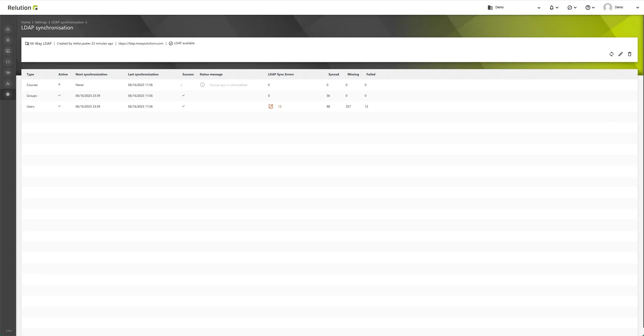Screen dimensions: 644x336
Task: Click Groups next synchronization 06/16/2023 23:39
Action: [88, 96]
